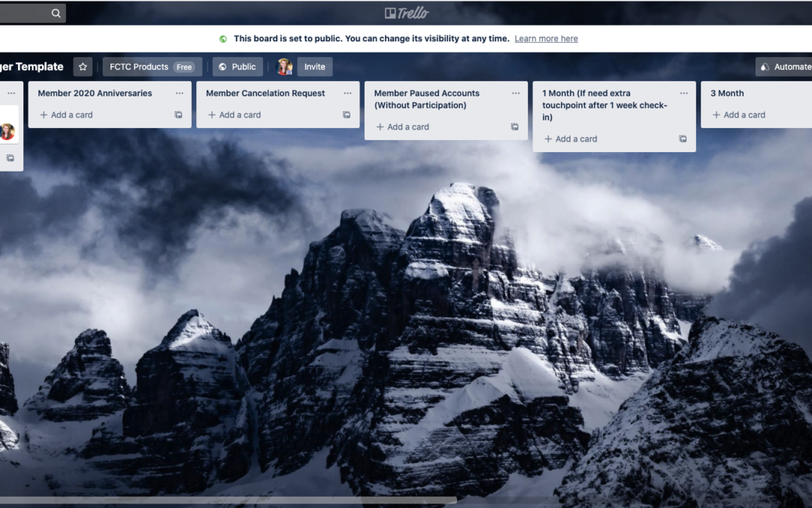Click the Invite button
Screen dimensions: 812x508
314,67
